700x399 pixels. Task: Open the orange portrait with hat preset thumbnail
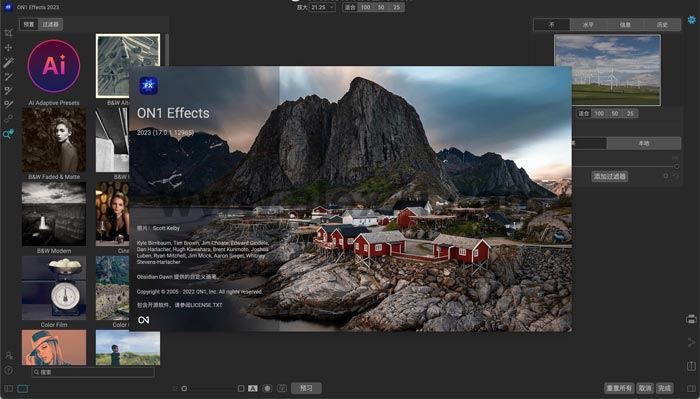pos(54,348)
